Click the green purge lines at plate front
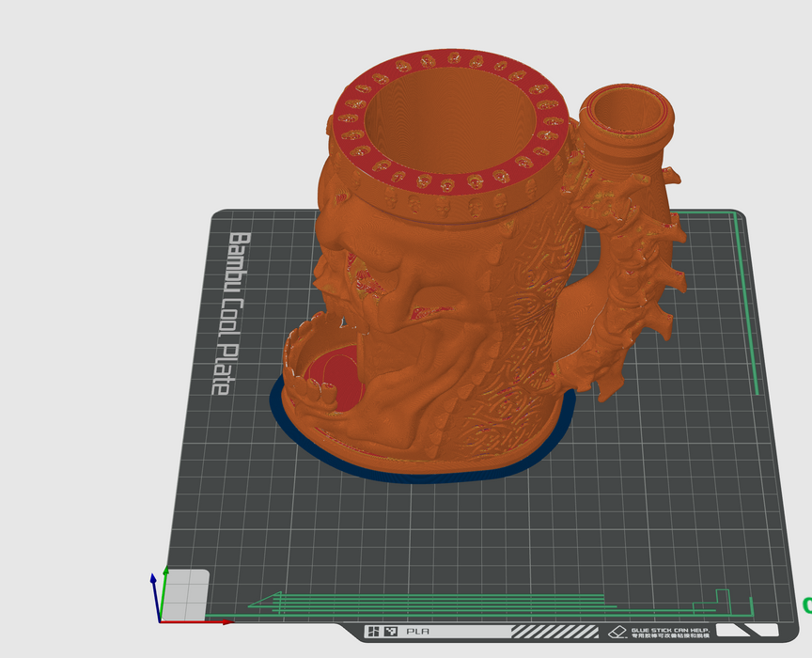The width and height of the screenshot is (812, 658). [x=423, y=603]
